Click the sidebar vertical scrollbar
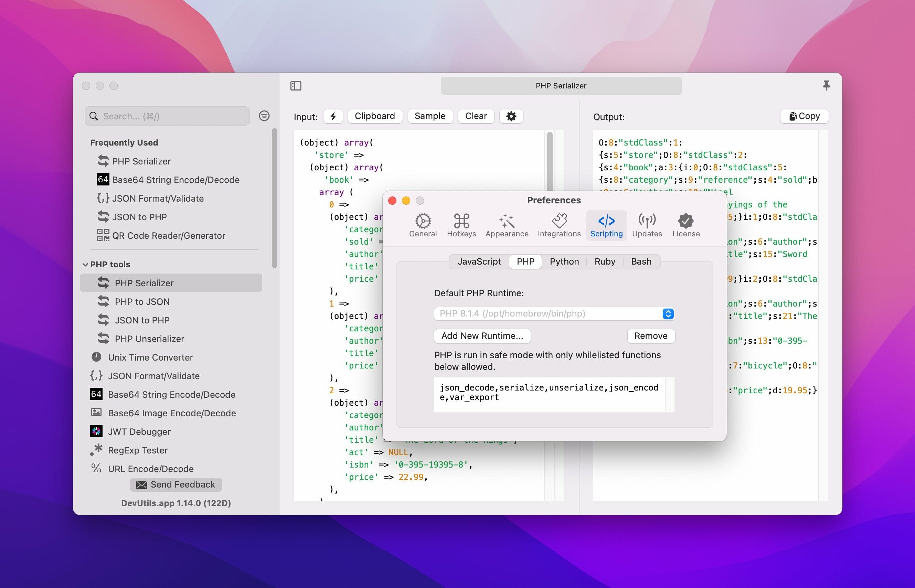 tap(274, 199)
